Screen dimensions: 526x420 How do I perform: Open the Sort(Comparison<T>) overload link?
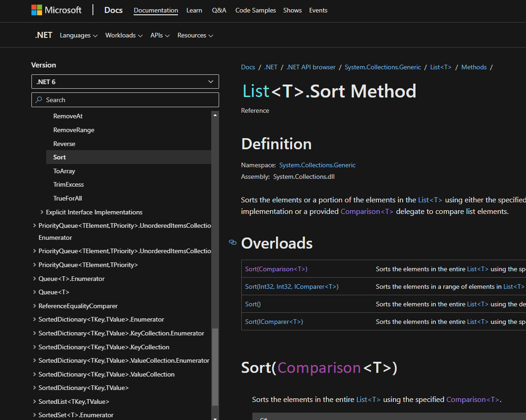pyautogui.click(x=276, y=268)
